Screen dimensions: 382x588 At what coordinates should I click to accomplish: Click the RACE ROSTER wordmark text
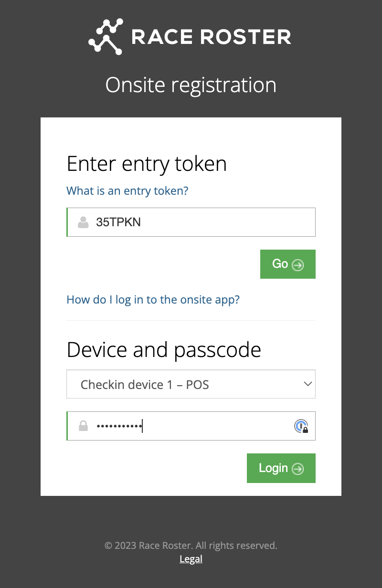pos(211,37)
